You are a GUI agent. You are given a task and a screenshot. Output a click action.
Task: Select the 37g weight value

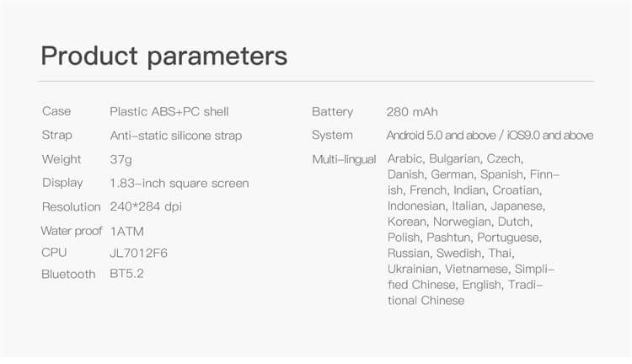(x=121, y=159)
